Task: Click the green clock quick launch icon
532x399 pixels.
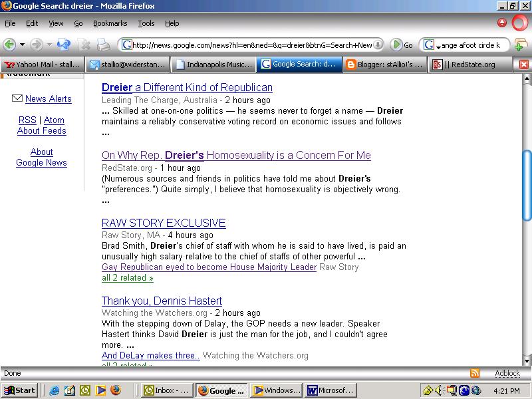Action: (x=85, y=390)
